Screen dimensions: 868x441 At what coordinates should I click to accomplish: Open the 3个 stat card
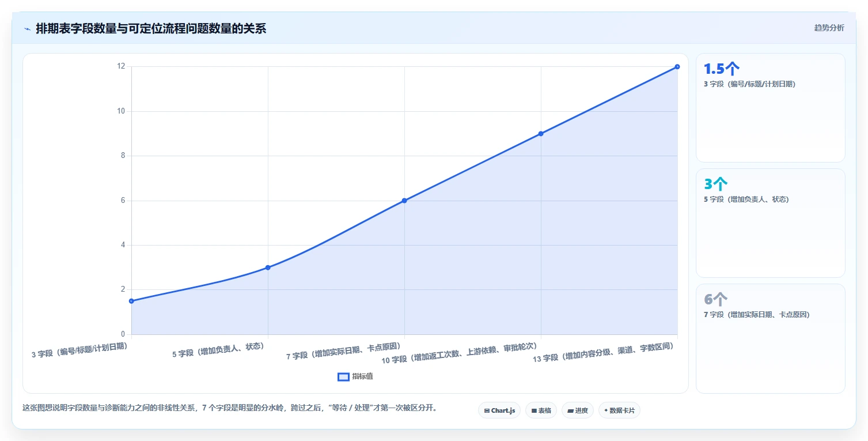pyautogui.click(x=771, y=223)
